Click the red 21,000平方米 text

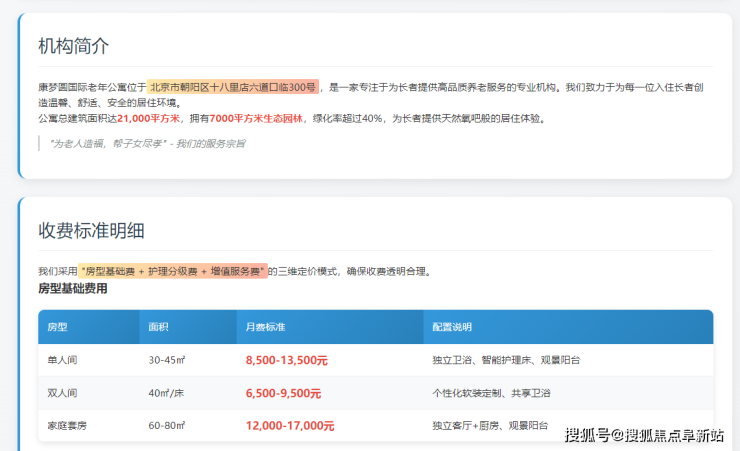(x=148, y=118)
